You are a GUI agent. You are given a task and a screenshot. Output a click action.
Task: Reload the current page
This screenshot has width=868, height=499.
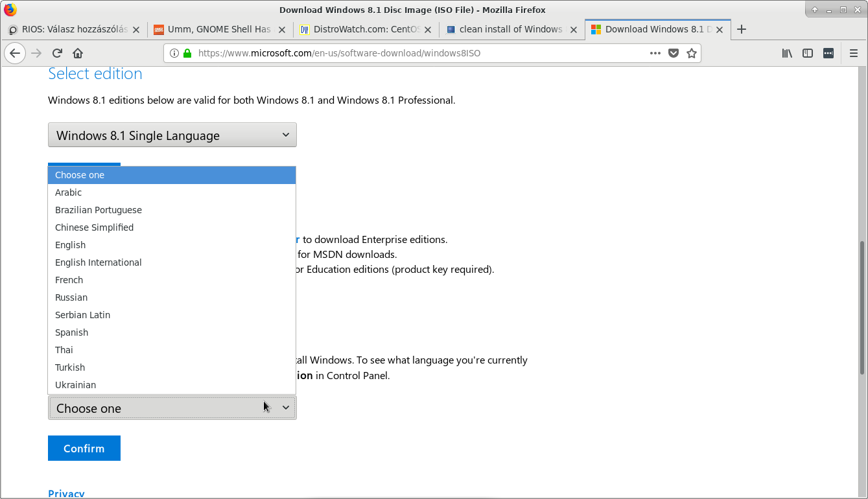click(x=57, y=53)
